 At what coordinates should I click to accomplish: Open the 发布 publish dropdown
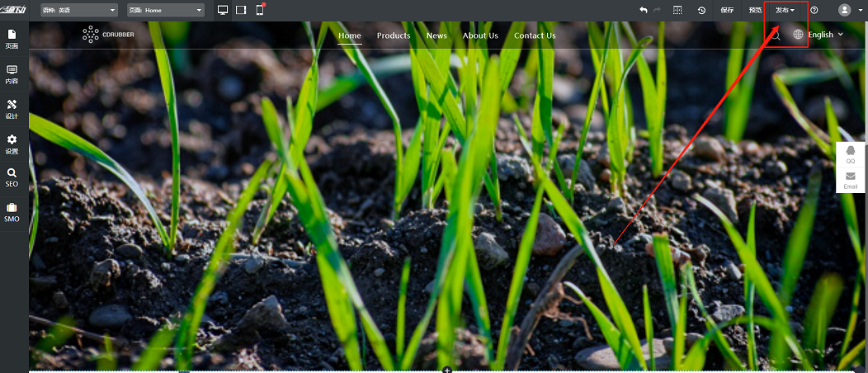[785, 10]
